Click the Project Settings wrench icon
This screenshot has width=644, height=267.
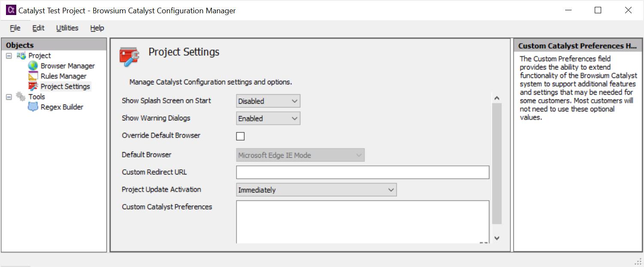click(34, 86)
